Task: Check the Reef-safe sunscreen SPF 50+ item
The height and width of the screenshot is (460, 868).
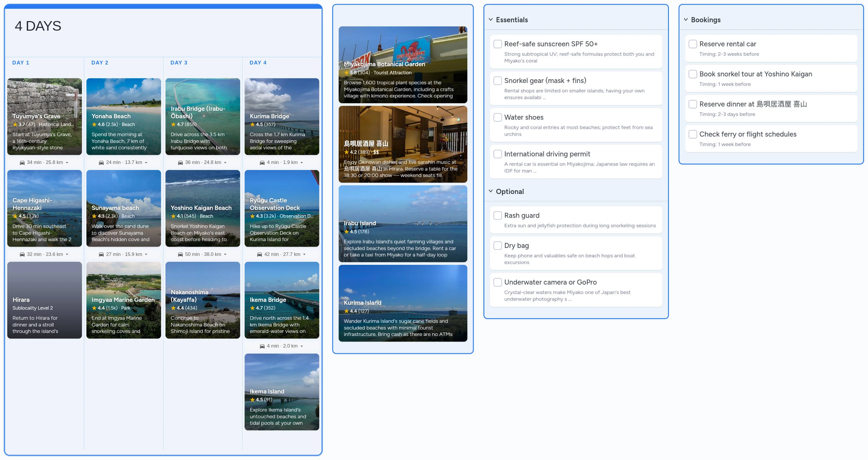Action: [497, 44]
